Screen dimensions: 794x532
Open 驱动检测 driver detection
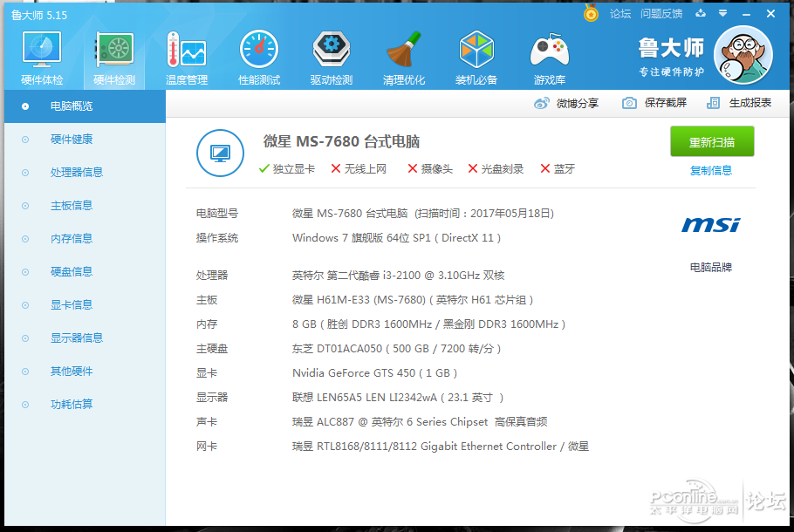coord(332,58)
